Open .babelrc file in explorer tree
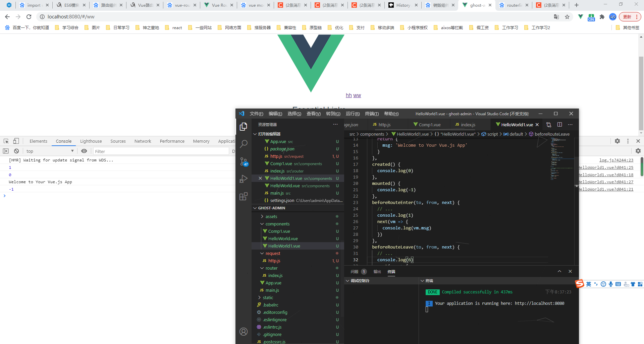The width and height of the screenshot is (644, 344). point(270,305)
